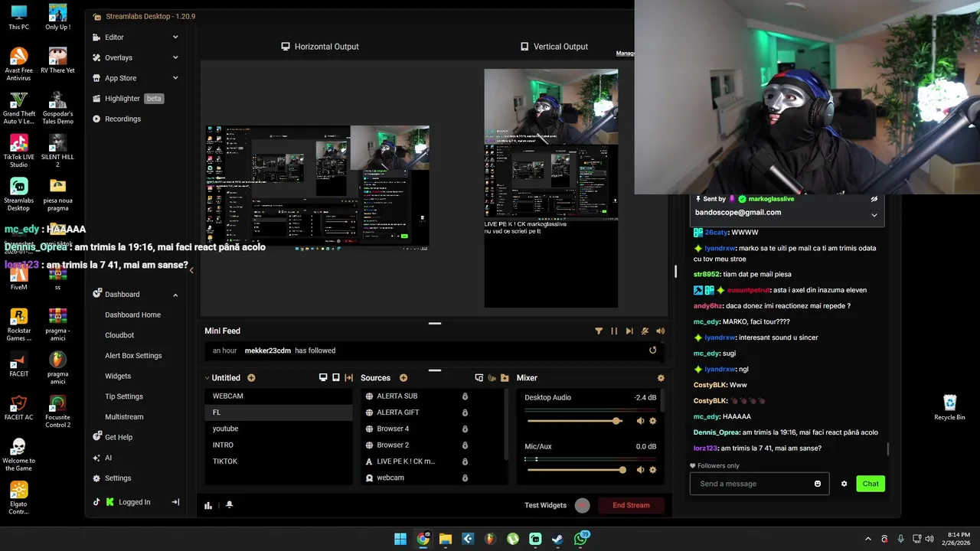Collapse the Dashboard section chevron
980x551 pixels.
(175, 295)
